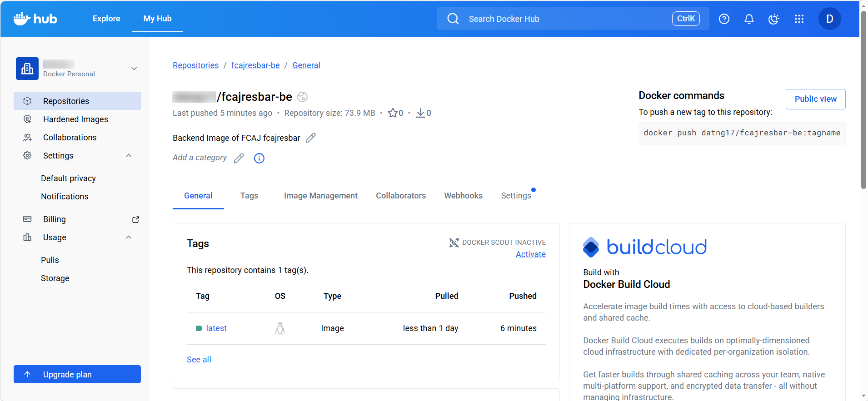Open the D user avatar menu
The height and width of the screenshot is (401, 868).
click(829, 19)
